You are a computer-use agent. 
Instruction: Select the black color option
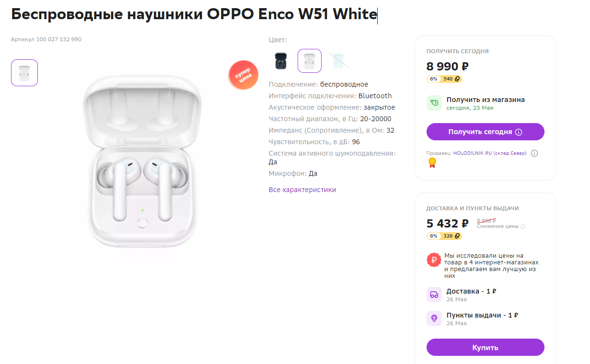pos(281,61)
